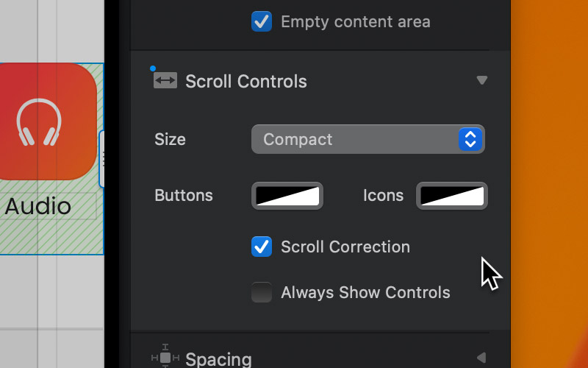The width and height of the screenshot is (588, 368).
Task: Click the Spacing section icon
Action: (x=165, y=357)
